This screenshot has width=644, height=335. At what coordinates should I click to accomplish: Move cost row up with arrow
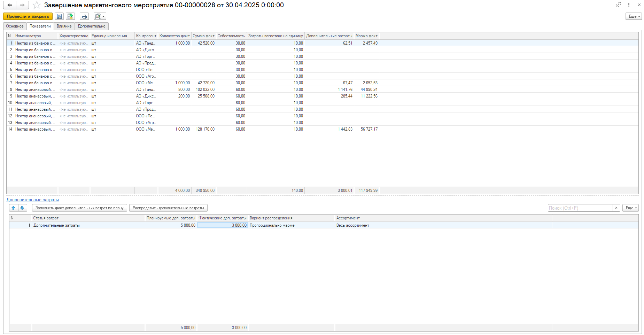(14, 208)
